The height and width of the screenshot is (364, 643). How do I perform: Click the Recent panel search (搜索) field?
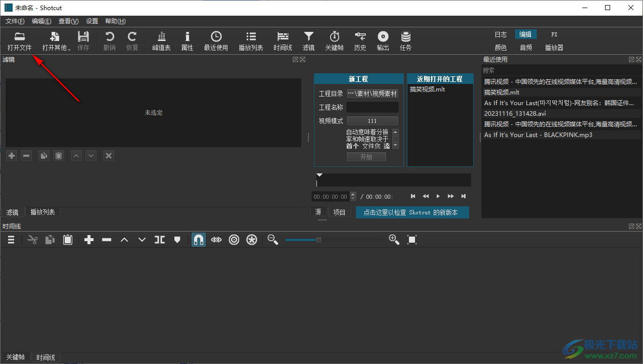561,70
